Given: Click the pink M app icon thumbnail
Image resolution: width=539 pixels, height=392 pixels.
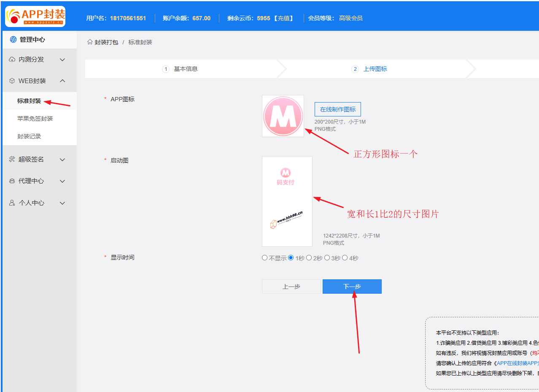Looking at the screenshot, I should click(x=283, y=116).
